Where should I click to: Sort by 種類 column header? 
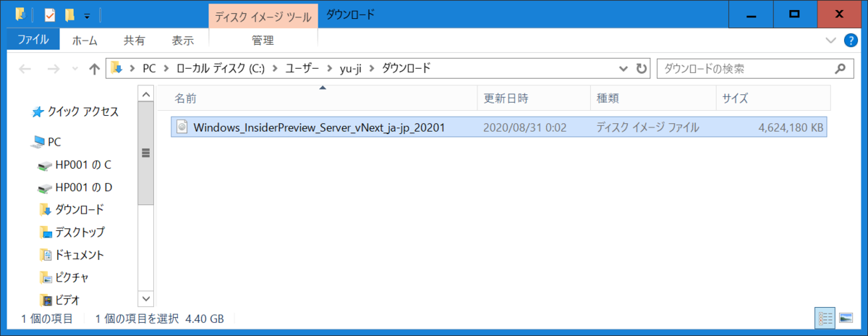point(652,98)
